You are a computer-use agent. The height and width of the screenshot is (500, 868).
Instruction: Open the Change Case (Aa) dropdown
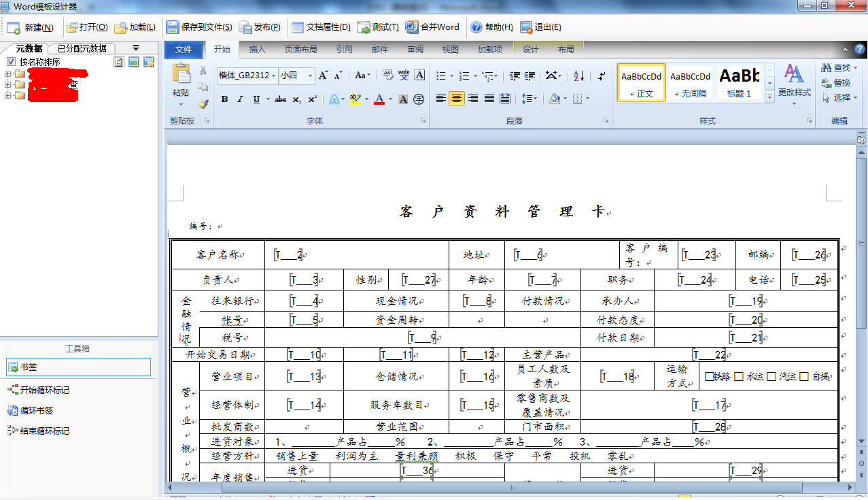pyautogui.click(x=363, y=76)
